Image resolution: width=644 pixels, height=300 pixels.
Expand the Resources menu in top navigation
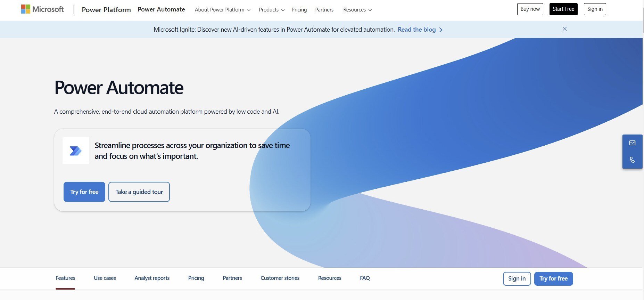[357, 10]
